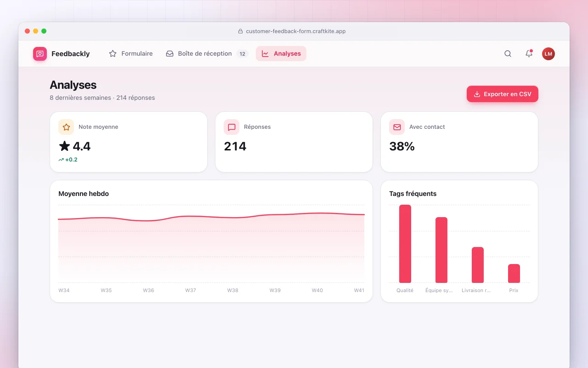Open Boîte de réception tab
This screenshot has height=368, width=588.
[x=207, y=54]
